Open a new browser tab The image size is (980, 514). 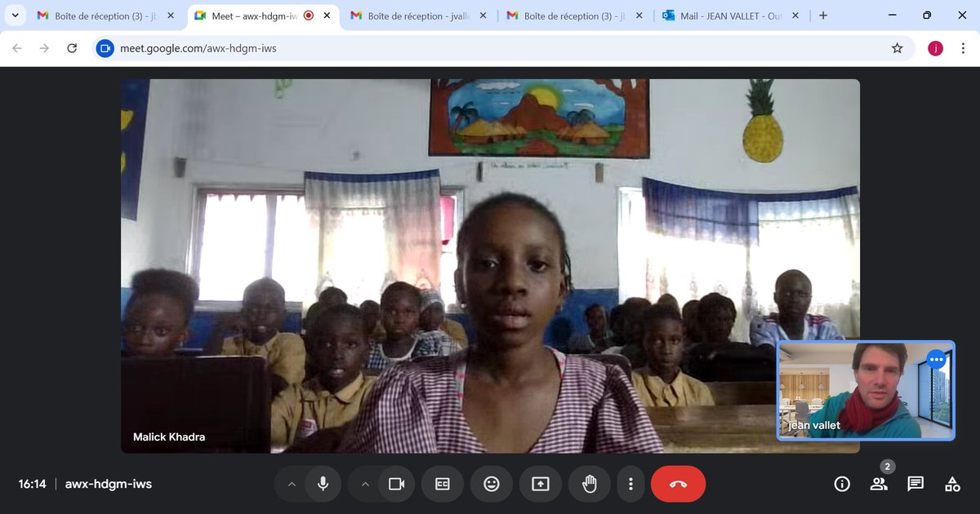(x=823, y=16)
